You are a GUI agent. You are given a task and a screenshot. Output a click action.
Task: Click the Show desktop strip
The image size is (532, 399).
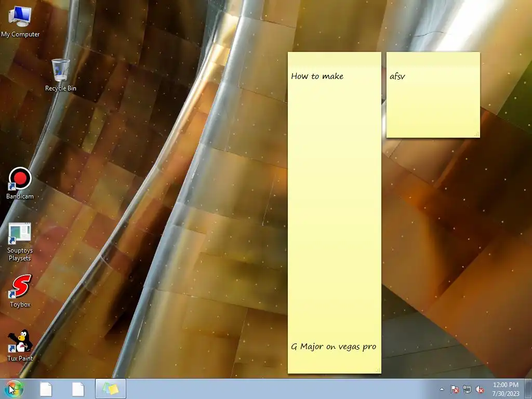pyautogui.click(x=528, y=389)
